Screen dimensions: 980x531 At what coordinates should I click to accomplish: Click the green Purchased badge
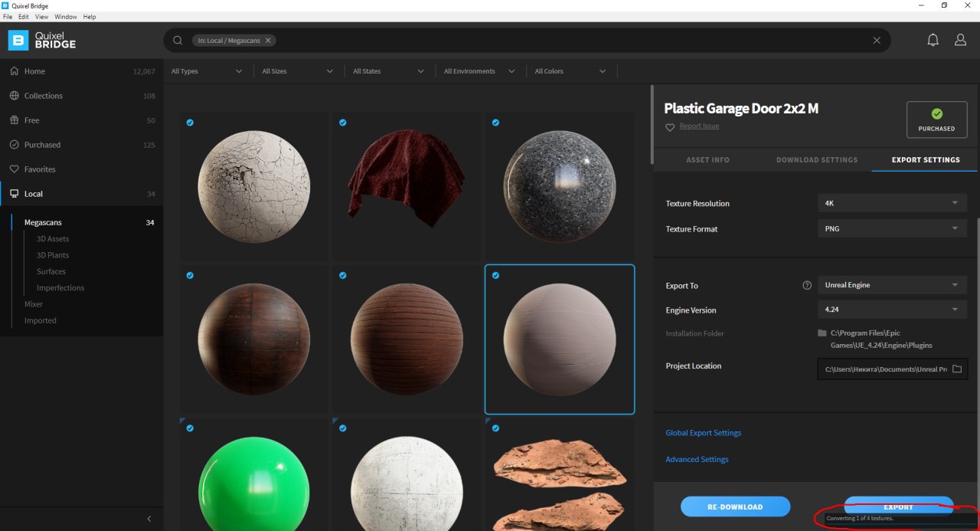tap(936, 120)
